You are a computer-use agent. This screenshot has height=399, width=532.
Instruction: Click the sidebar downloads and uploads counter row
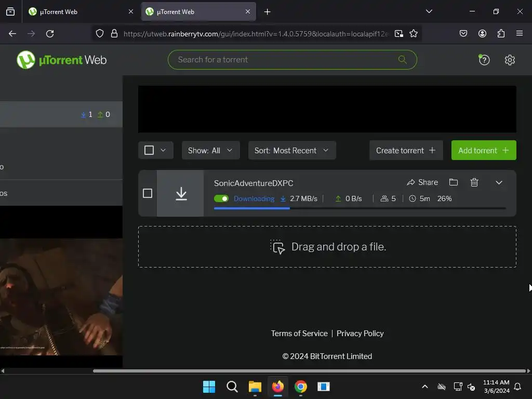coord(61,114)
